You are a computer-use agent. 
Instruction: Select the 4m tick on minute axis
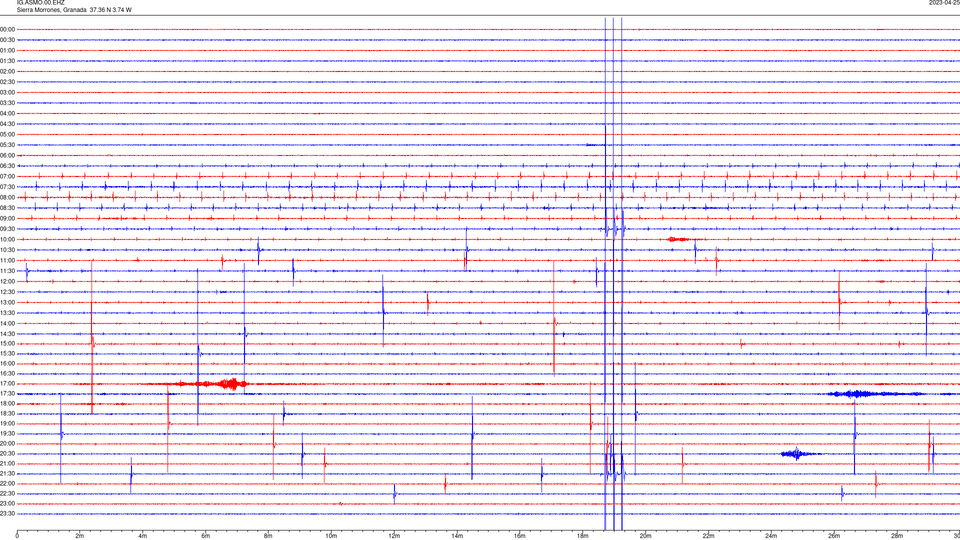(x=143, y=536)
